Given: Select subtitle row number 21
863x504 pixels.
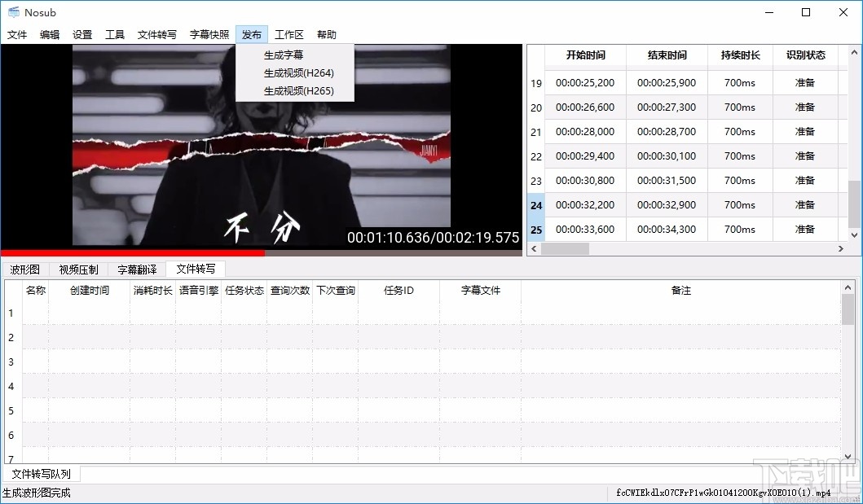Looking at the screenshot, I should point(536,133).
